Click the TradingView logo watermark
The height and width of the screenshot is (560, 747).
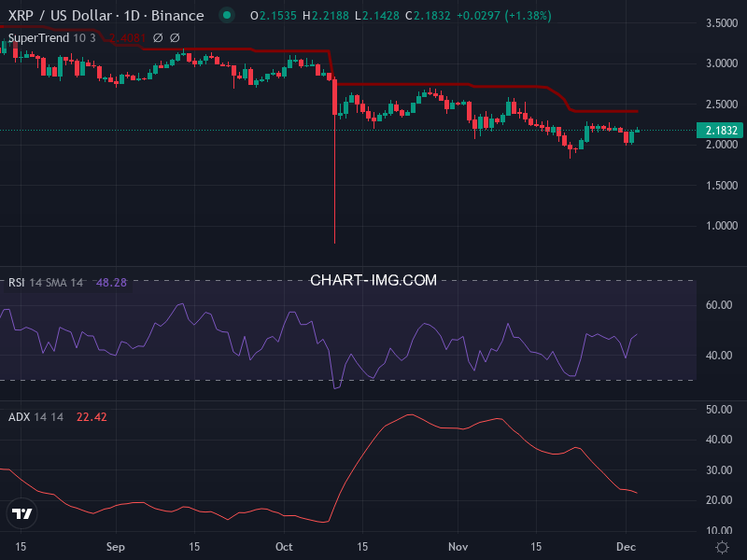(21, 513)
